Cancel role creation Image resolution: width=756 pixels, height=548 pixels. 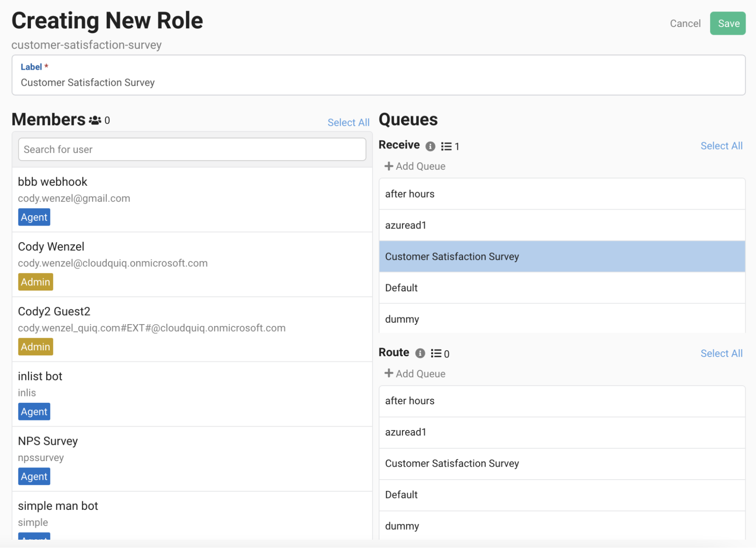685,23
